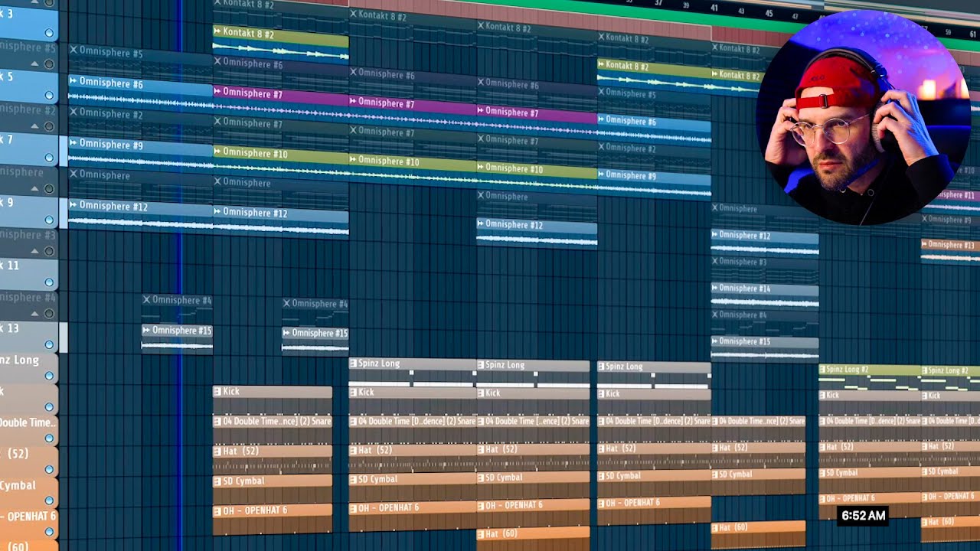Click pattern icon on leftmost SD Cymbal clip
This screenshot has height=551, width=980.
tap(217, 481)
